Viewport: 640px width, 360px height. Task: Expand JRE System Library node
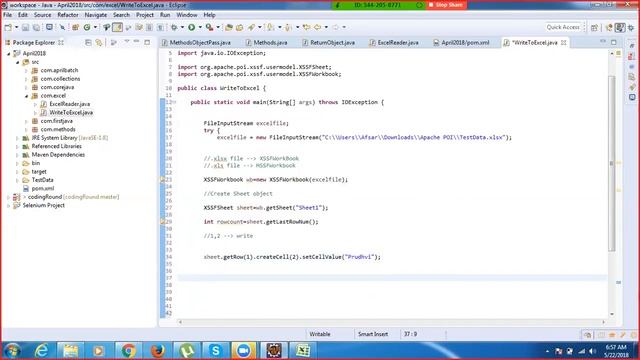tap(17, 138)
